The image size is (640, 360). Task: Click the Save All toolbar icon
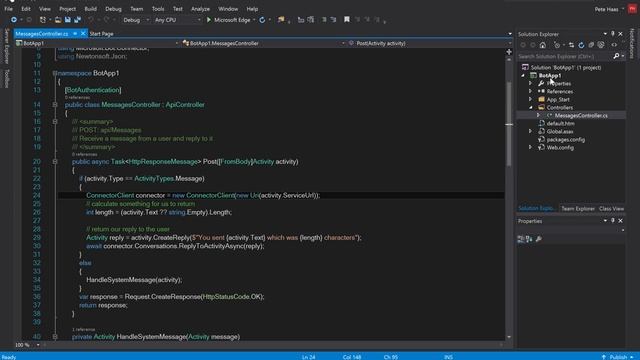click(x=77, y=20)
